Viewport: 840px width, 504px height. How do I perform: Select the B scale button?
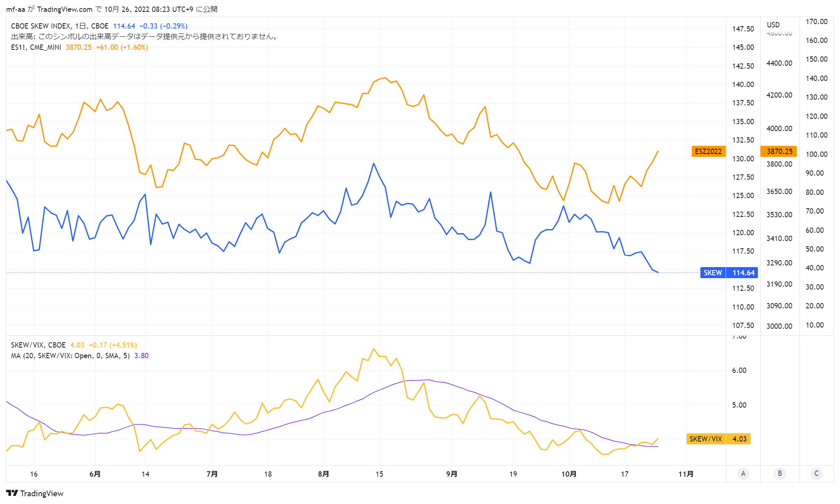point(780,473)
